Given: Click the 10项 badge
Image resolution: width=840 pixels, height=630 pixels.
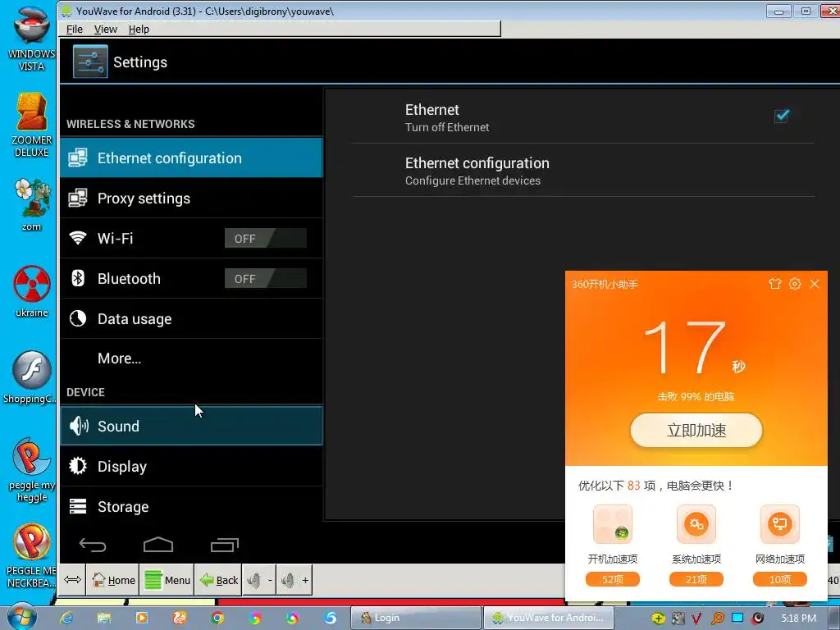Looking at the screenshot, I should [x=780, y=579].
